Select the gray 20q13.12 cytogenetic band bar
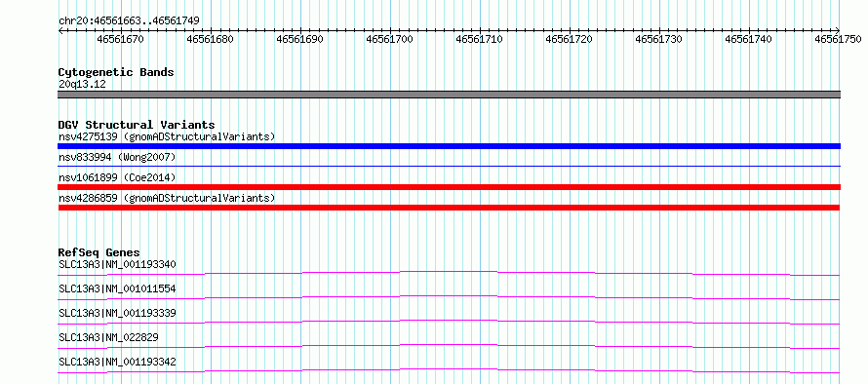Viewport: 868px width, 384px height. (449, 95)
